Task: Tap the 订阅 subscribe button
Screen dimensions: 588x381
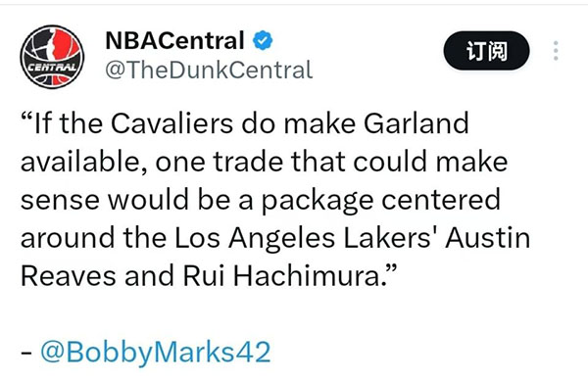Action: (486, 51)
